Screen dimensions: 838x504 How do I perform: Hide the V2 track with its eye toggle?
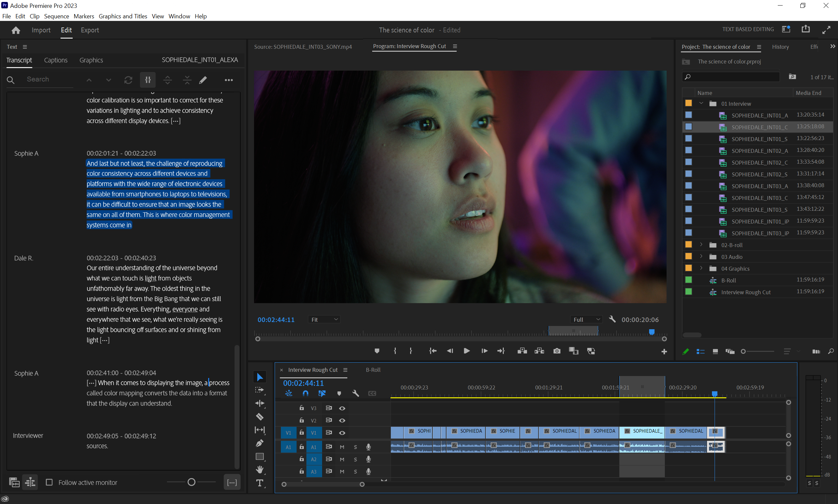[x=342, y=421]
